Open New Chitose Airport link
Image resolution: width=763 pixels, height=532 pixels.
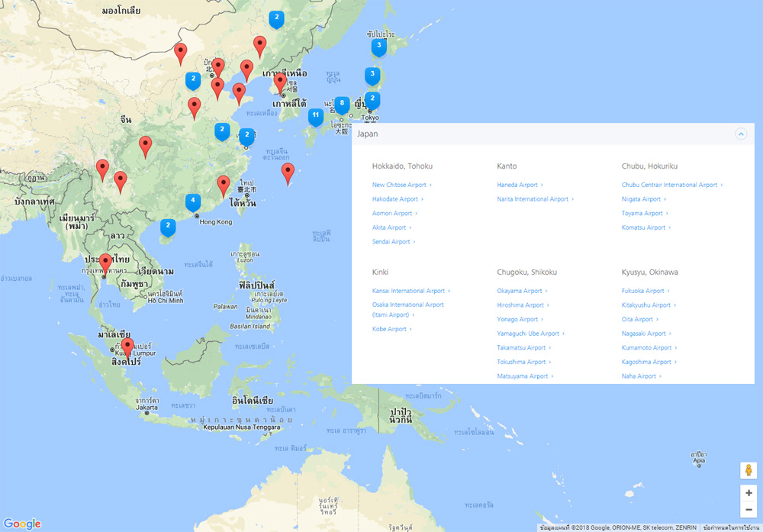(399, 185)
